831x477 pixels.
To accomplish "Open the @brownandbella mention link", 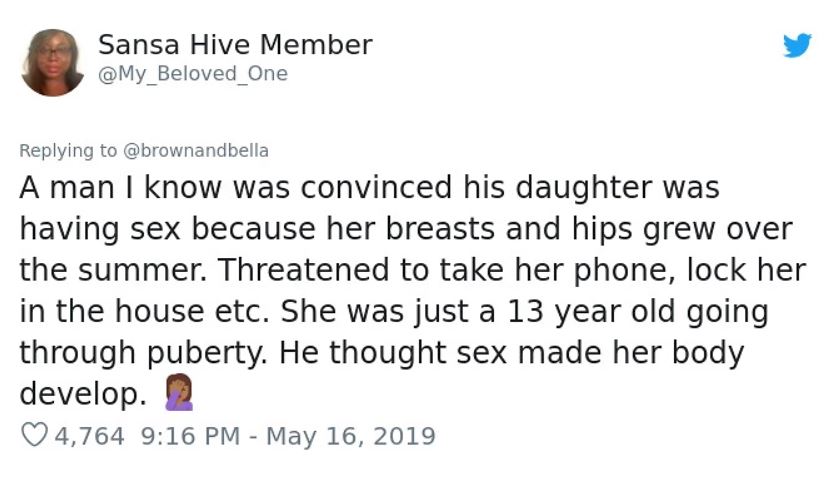I will [x=195, y=151].
